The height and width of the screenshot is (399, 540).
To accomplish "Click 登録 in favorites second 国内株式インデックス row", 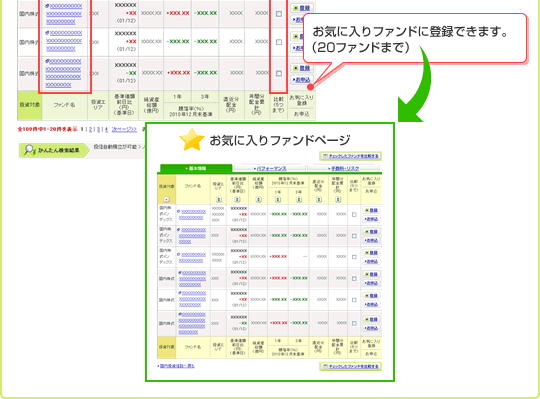I will tap(371, 231).
